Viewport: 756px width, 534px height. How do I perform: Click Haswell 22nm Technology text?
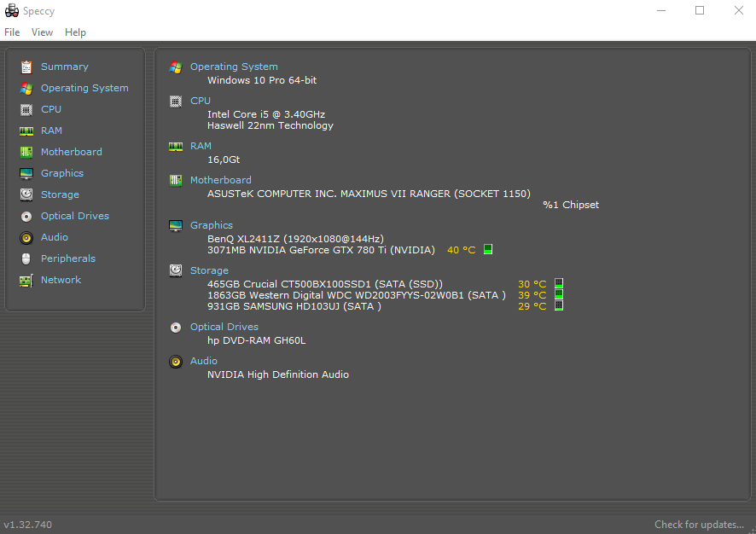click(270, 125)
